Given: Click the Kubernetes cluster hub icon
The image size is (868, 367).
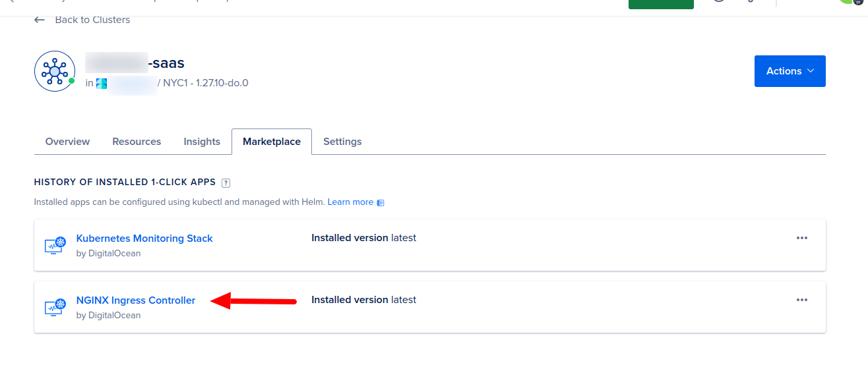Looking at the screenshot, I should pyautogui.click(x=55, y=71).
